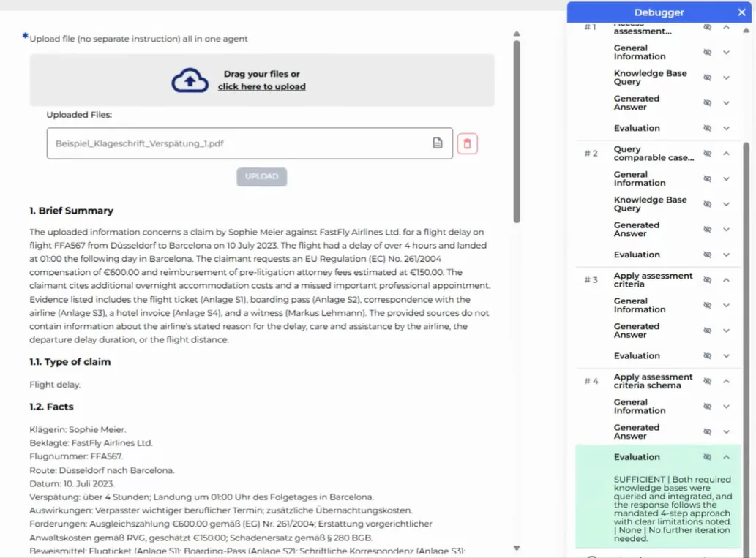This screenshot has height=558, width=756.
Task: Collapse the #4 Apply assessment criteria schema step
Action: tap(725, 380)
